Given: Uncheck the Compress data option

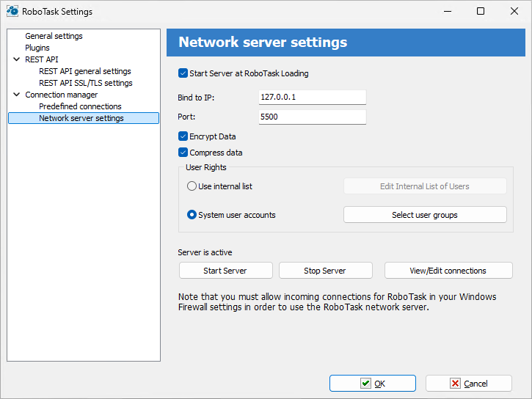Looking at the screenshot, I should 183,153.
